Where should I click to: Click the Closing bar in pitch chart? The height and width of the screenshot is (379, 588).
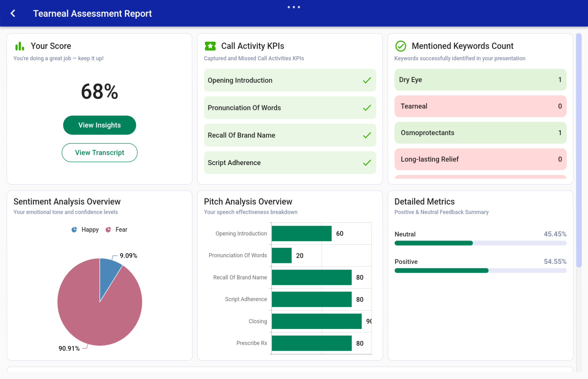316,321
